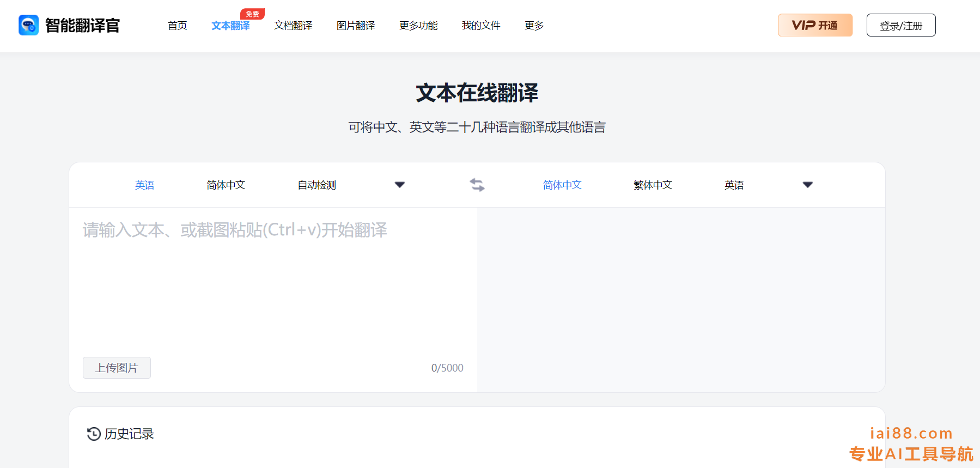
Task: Open the 文档翻译 nav item
Action: pos(293,26)
